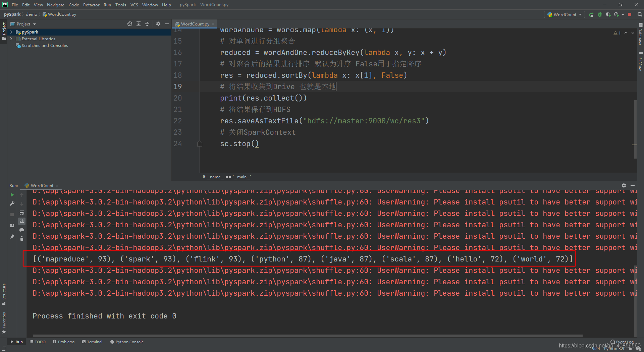
Task: Open the Project view selector dropdown
Action: [23, 24]
